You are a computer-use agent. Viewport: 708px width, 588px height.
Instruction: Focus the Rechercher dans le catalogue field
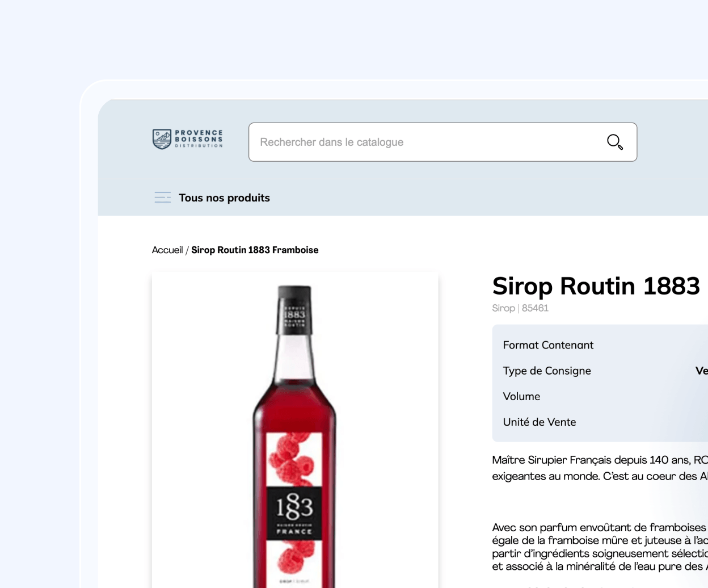(442, 142)
